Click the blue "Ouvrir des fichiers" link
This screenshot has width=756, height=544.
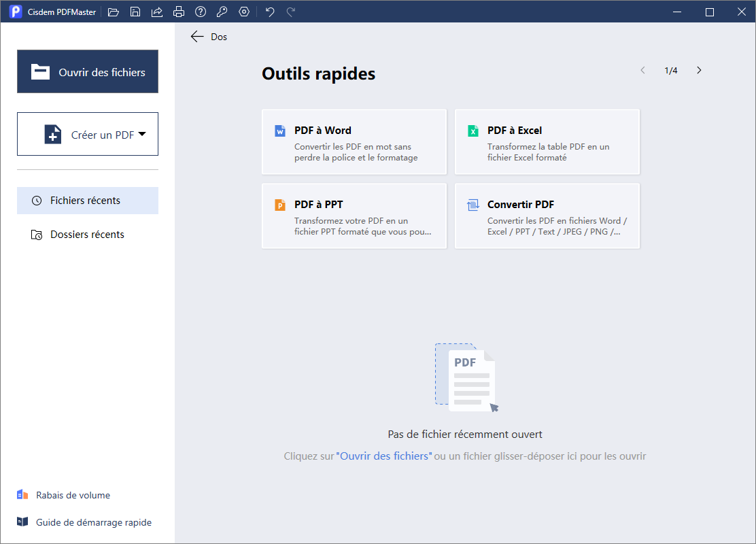tap(384, 456)
